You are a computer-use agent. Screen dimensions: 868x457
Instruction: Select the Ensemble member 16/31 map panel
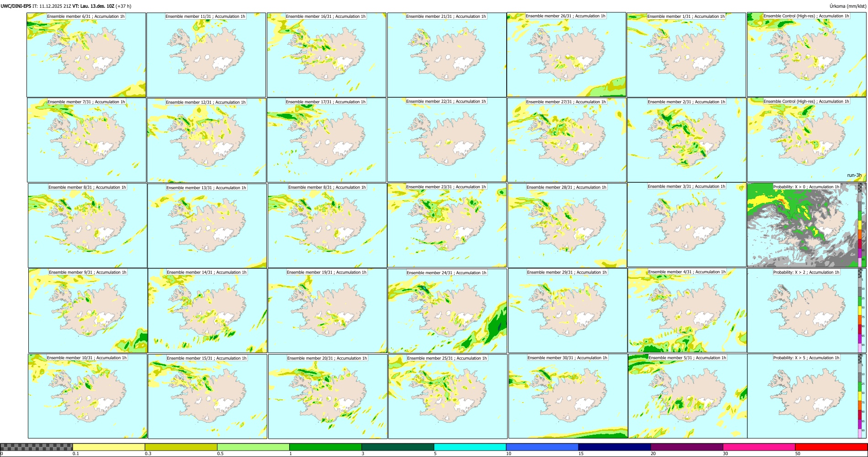click(x=327, y=55)
